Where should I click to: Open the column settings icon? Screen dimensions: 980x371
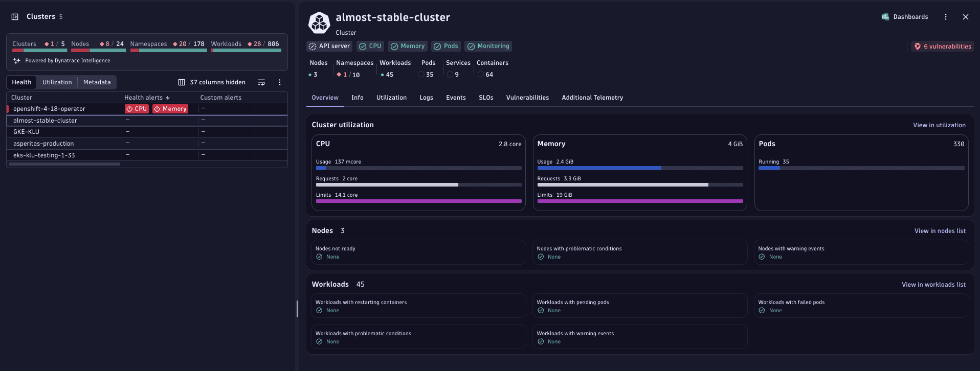(x=182, y=82)
